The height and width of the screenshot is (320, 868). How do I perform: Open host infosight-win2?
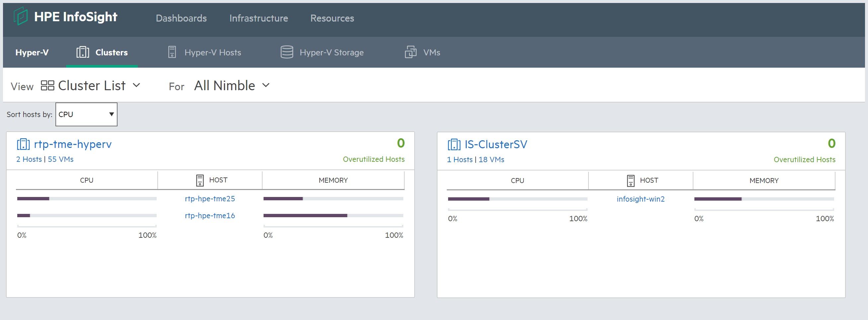(x=641, y=199)
